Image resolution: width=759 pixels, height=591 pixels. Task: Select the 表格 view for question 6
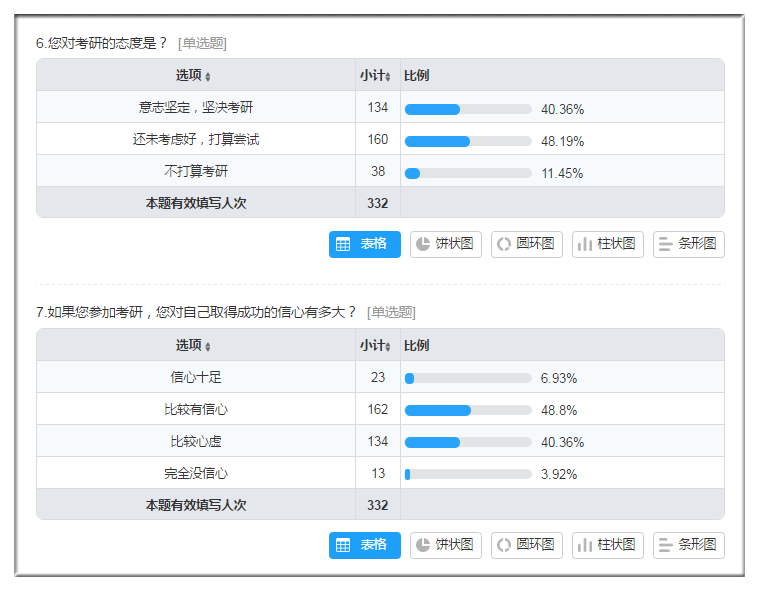(x=364, y=244)
